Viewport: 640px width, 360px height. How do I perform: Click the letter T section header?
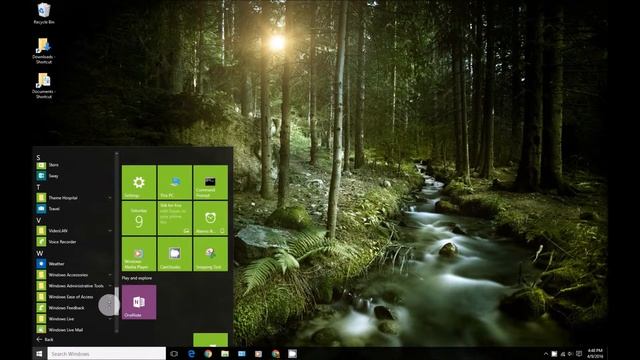tap(38, 187)
